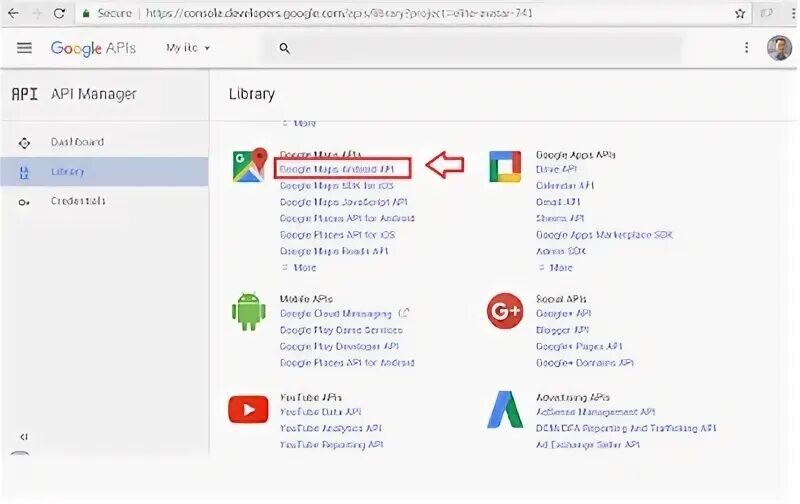
Task: Open Google Maps Roads API link
Action: 334,251
